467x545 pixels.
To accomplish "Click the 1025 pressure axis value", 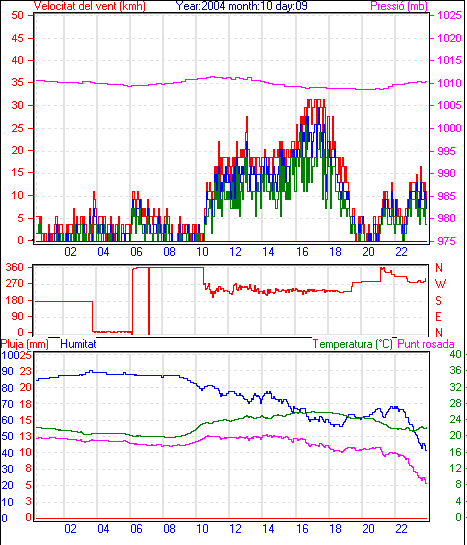I will [449, 15].
